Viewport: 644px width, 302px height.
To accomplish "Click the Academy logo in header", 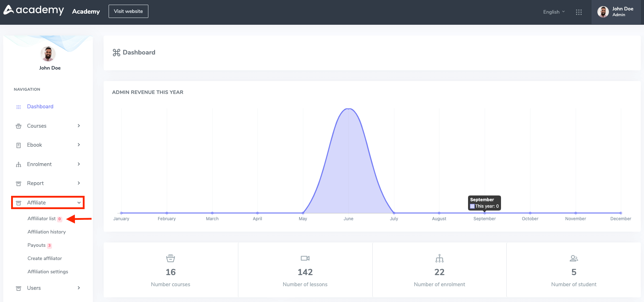I will 34,10.
